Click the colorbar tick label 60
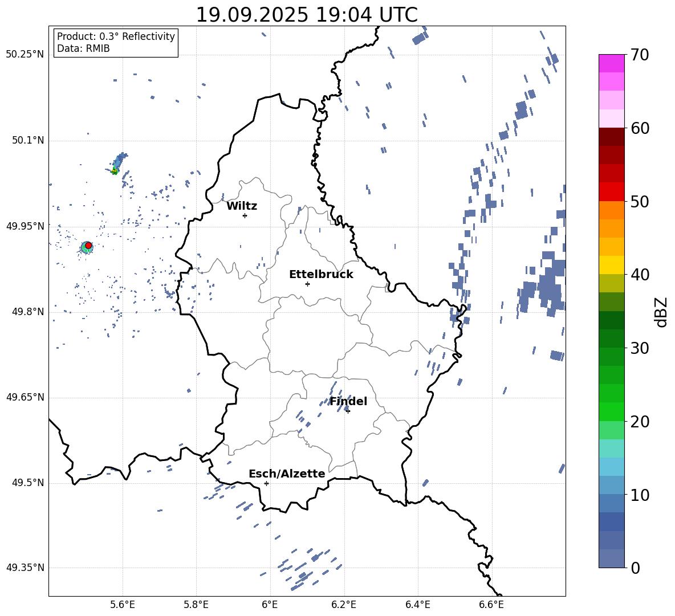 640,128
